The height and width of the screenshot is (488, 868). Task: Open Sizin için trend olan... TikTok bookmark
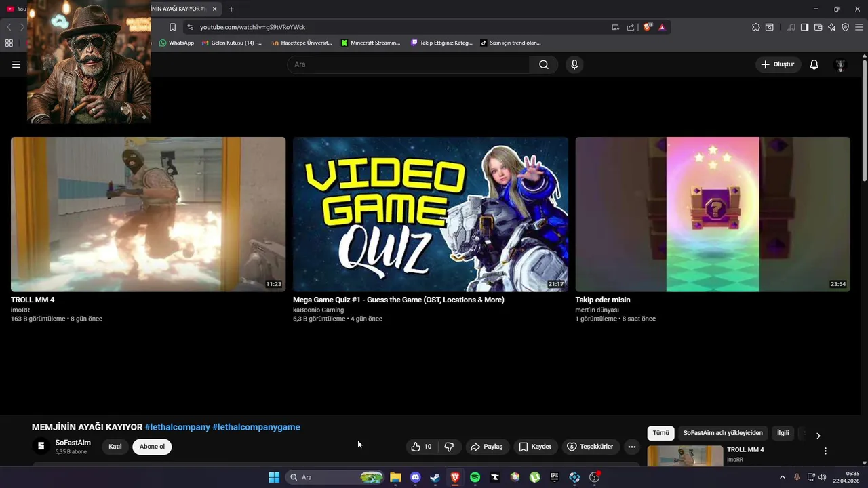[511, 43]
